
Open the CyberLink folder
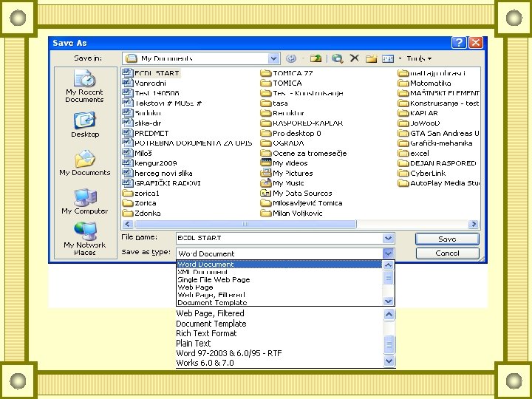point(422,173)
